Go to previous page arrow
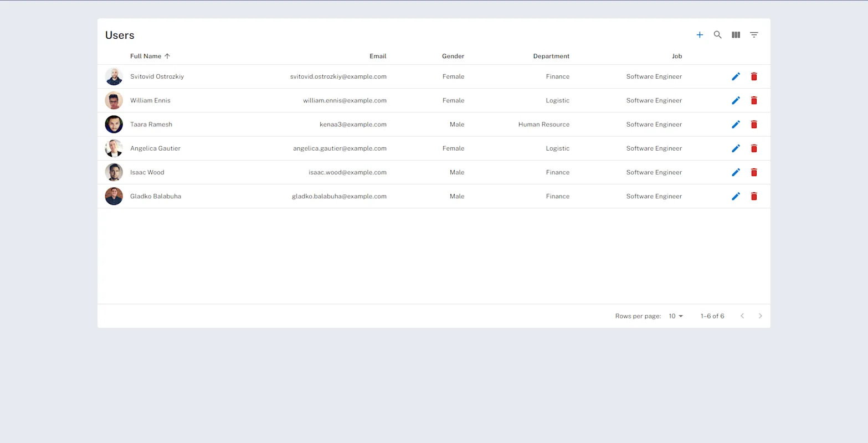This screenshot has height=443, width=868. [x=742, y=316]
